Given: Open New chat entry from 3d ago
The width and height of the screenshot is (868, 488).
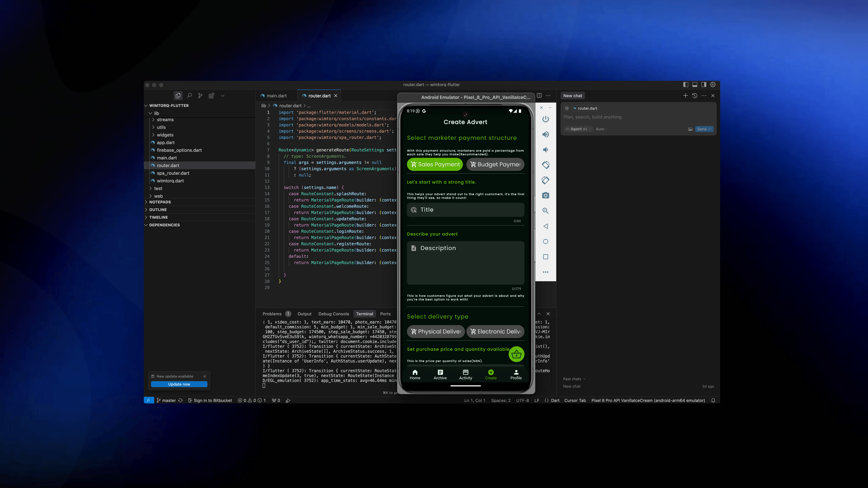Looking at the screenshot, I should click(x=639, y=387).
